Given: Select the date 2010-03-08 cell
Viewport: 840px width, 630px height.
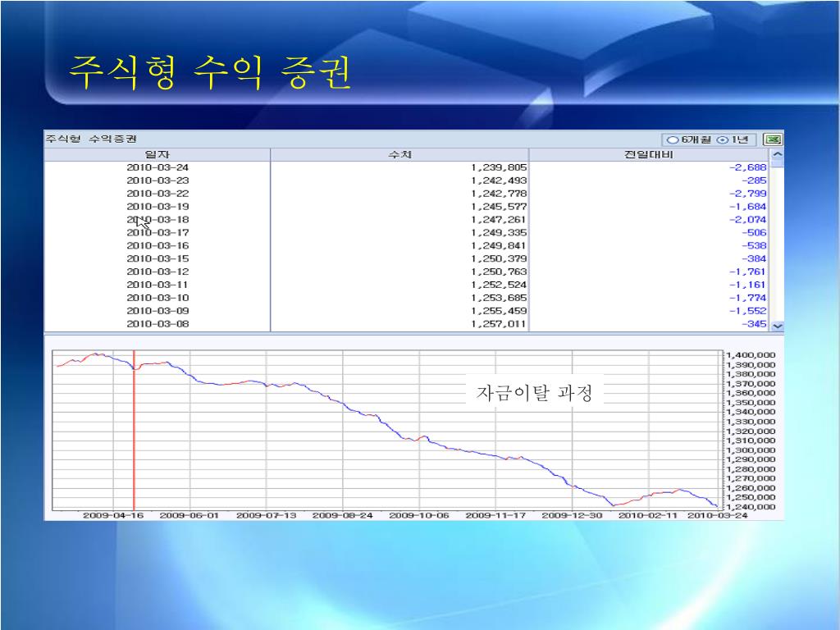Looking at the screenshot, I should coord(157,324).
